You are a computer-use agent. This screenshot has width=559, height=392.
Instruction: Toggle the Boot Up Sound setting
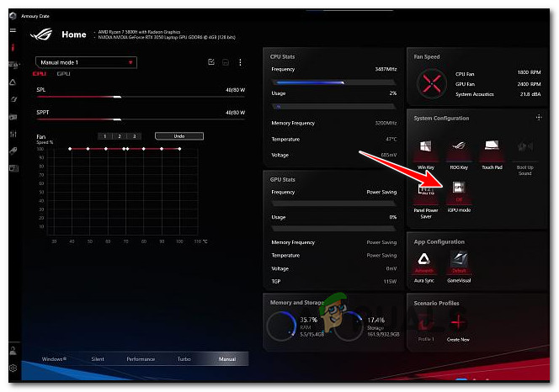[524, 158]
